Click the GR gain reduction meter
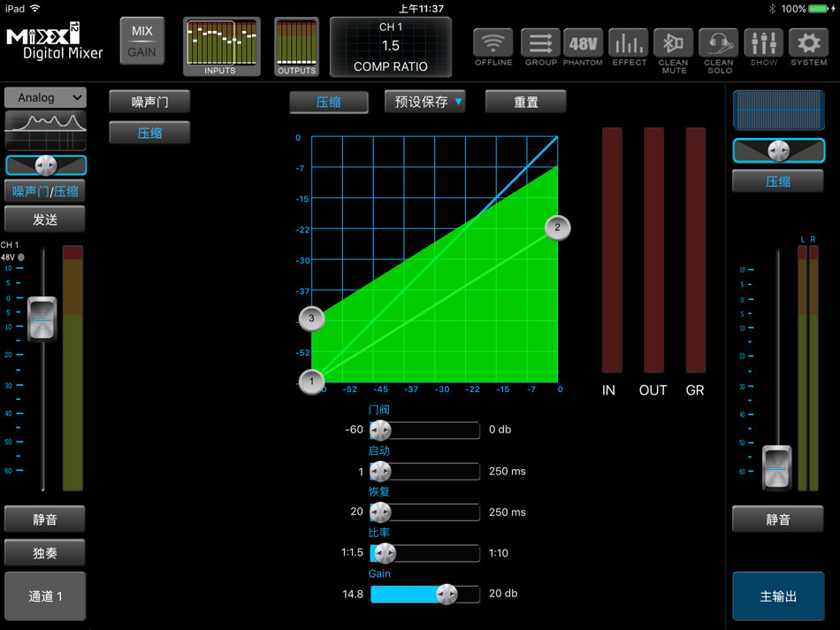 tap(695, 250)
